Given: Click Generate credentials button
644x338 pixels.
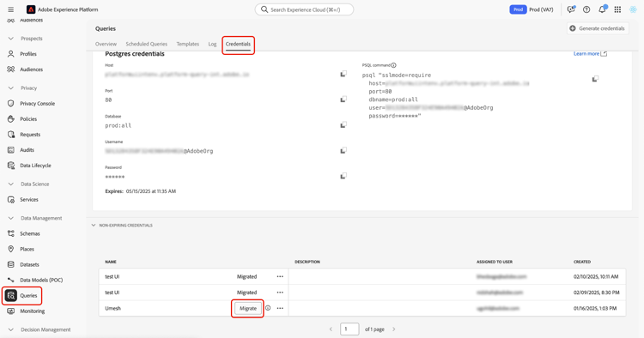Looking at the screenshot, I should pos(598,28).
